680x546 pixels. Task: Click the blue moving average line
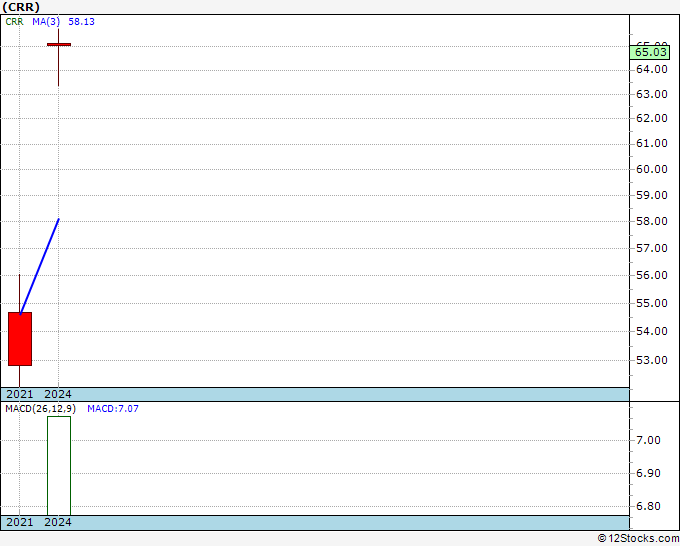(39, 266)
